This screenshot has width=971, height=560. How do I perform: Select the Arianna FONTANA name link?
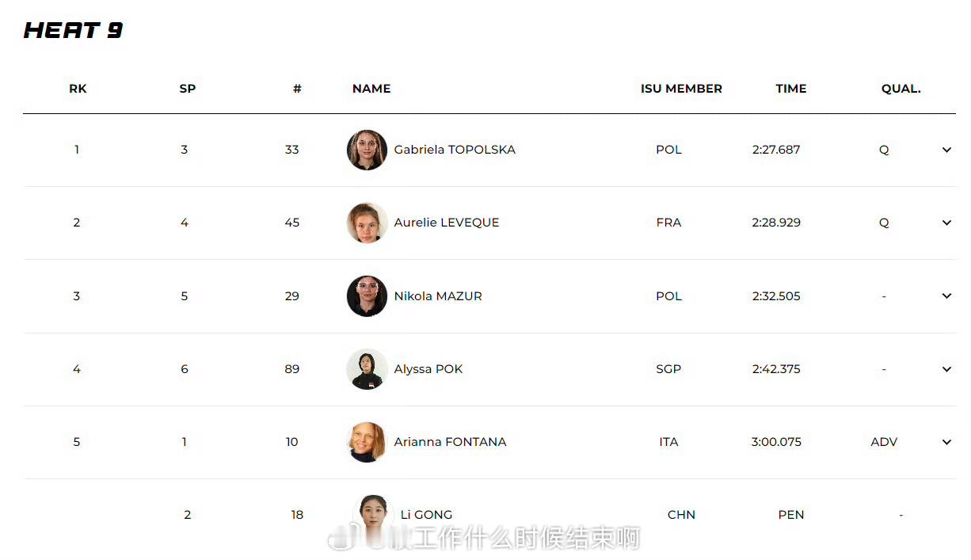[x=450, y=442]
